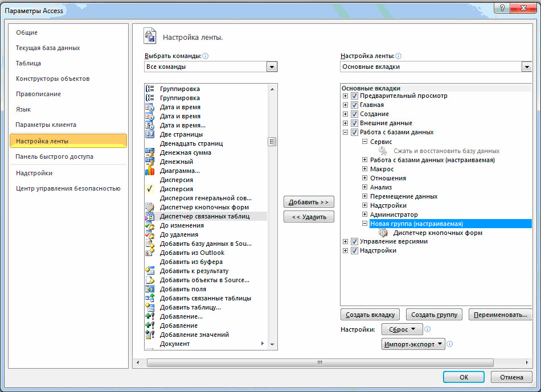Click the Добавление значений icon
This screenshot has height=392, width=541.
point(150,335)
